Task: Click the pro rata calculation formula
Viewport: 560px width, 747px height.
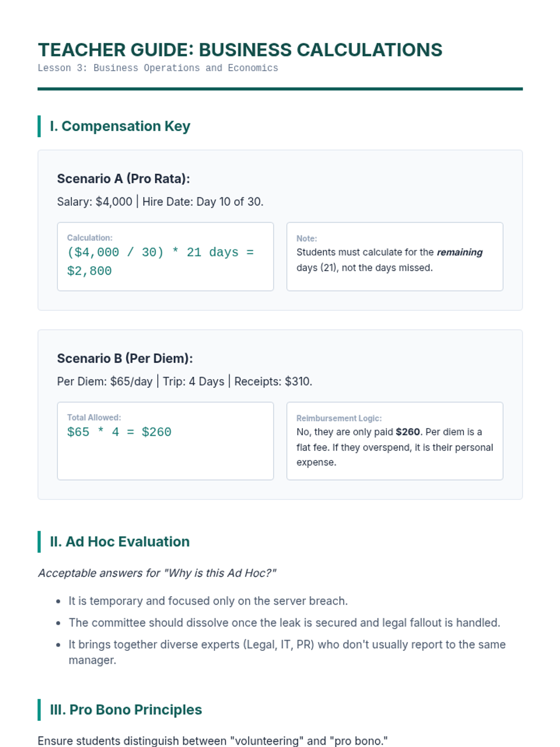Action: point(160,261)
